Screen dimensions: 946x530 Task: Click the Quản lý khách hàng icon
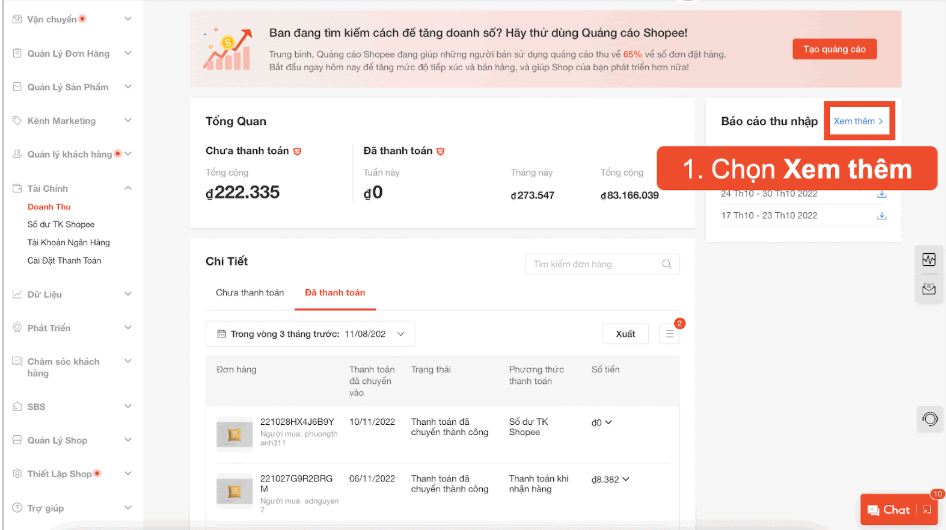click(x=17, y=154)
